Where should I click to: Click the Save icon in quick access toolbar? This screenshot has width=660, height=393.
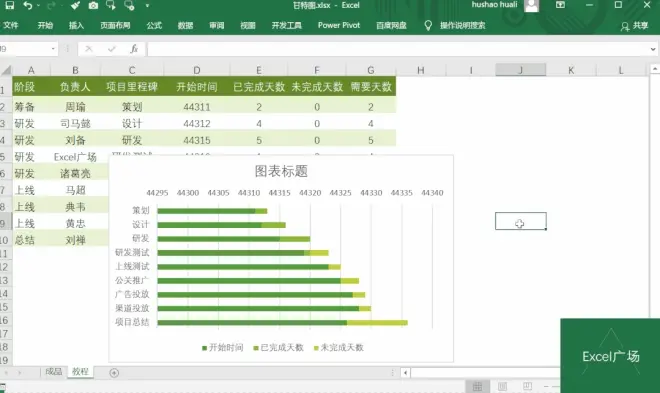click(9, 5)
